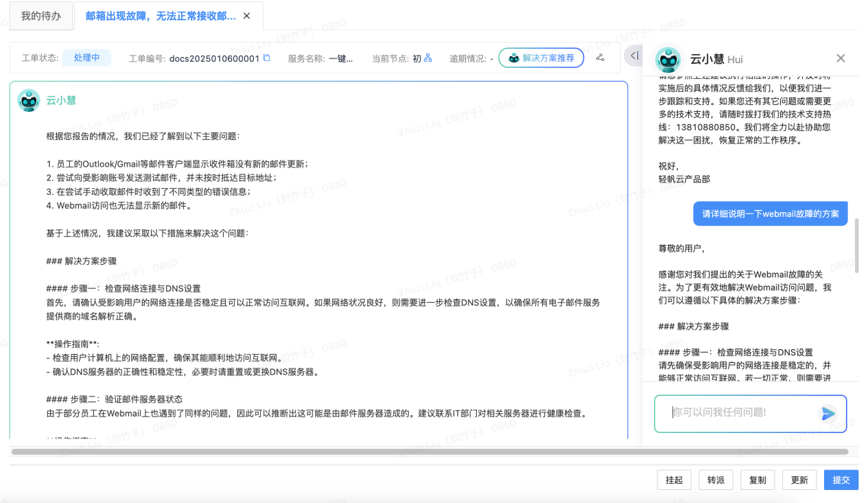Click the 处理中 status tag

86,58
